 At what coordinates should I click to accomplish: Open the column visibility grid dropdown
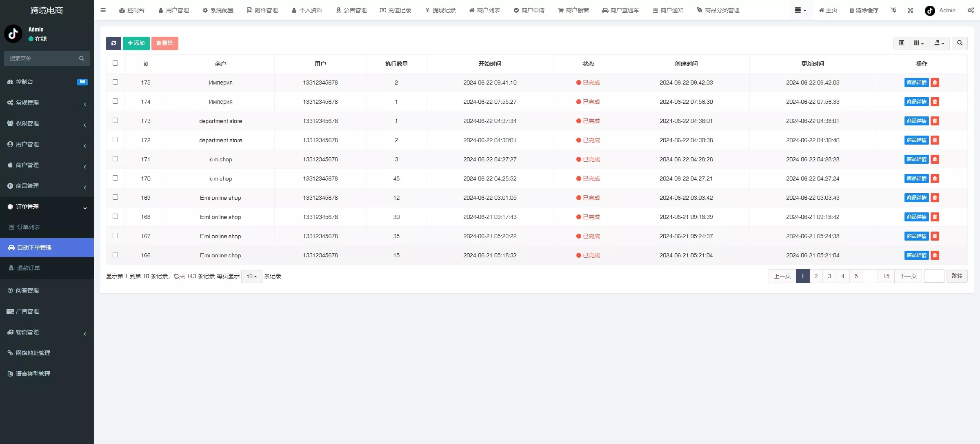[918, 43]
